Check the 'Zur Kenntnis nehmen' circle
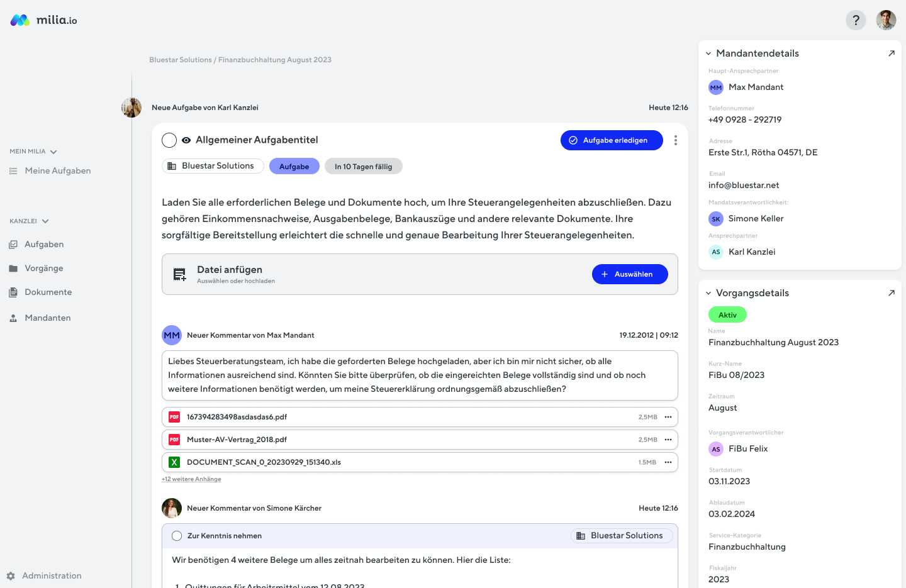 click(x=177, y=536)
